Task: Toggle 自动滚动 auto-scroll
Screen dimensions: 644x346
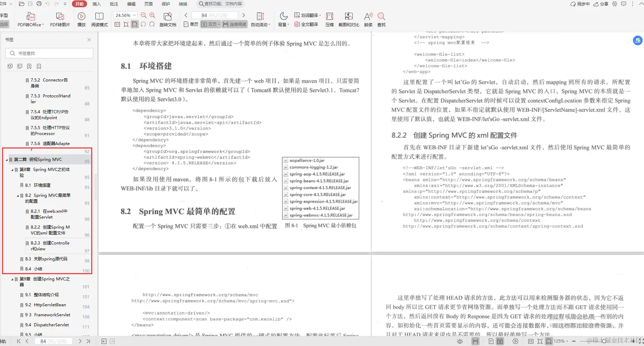Action: point(261,19)
